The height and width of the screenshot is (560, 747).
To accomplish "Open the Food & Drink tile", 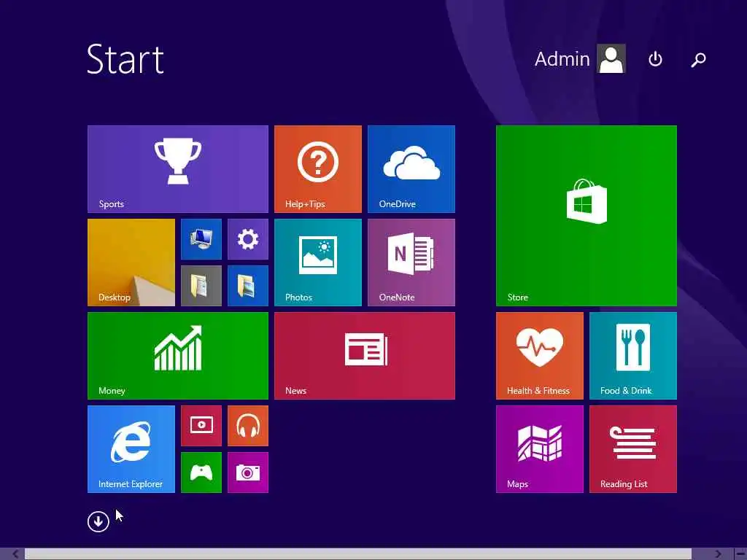I will pos(632,356).
